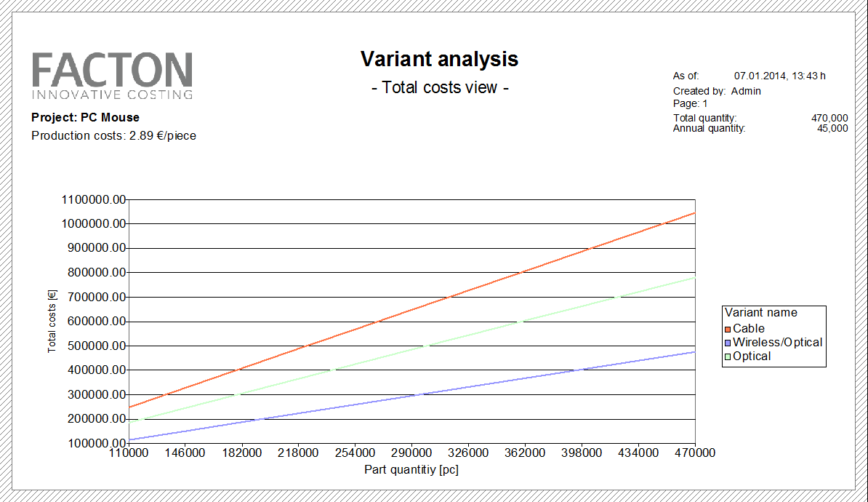Click the 1100000.00 y-axis tick label
The height and width of the screenshot is (502, 868).
[95, 199]
